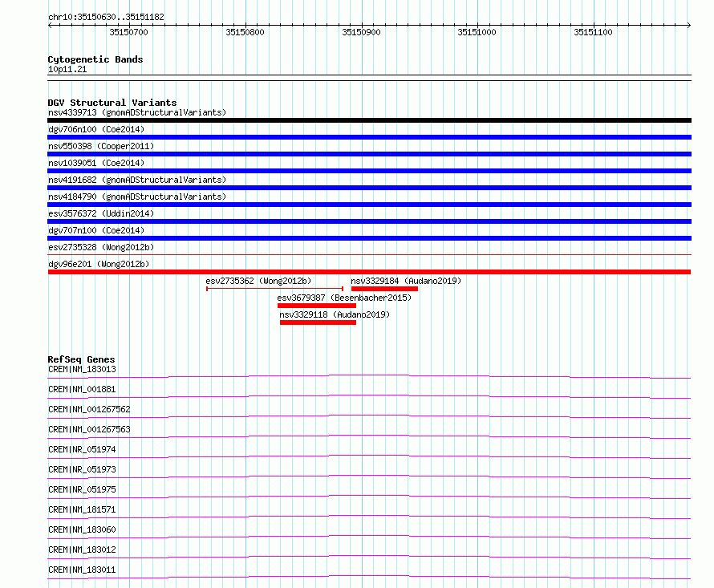Click the thin esv2735362 bracketed span
Image resolution: width=714 pixels, height=588 pixels.
pyautogui.click(x=274, y=288)
